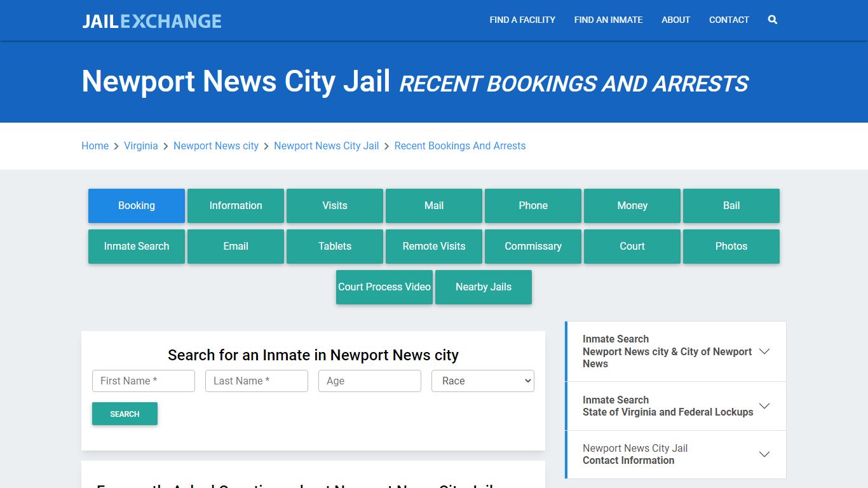The width and height of the screenshot is (868, 488).
Task: Expand Newport News City Jail Contact Information
Action: [676, 454]
